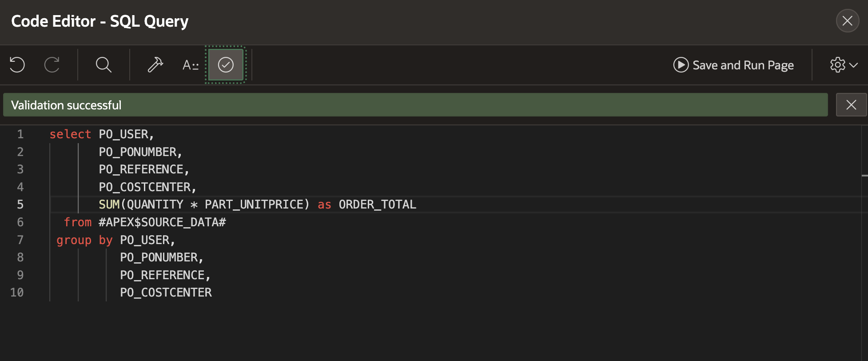Screen dimensions: 868x361
Task: Close the Code Editor dialog
Action: coord(847,21)
